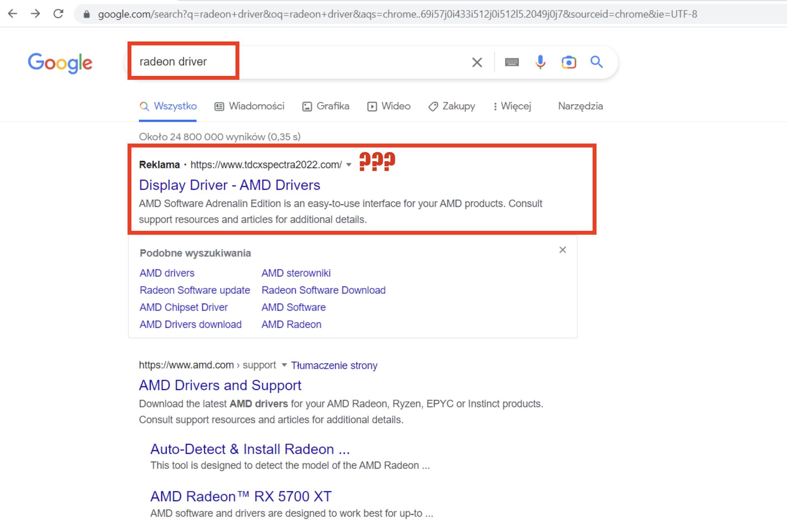Reload the page with refresh icon
787x532 pixels.
(x=58, y=14)
